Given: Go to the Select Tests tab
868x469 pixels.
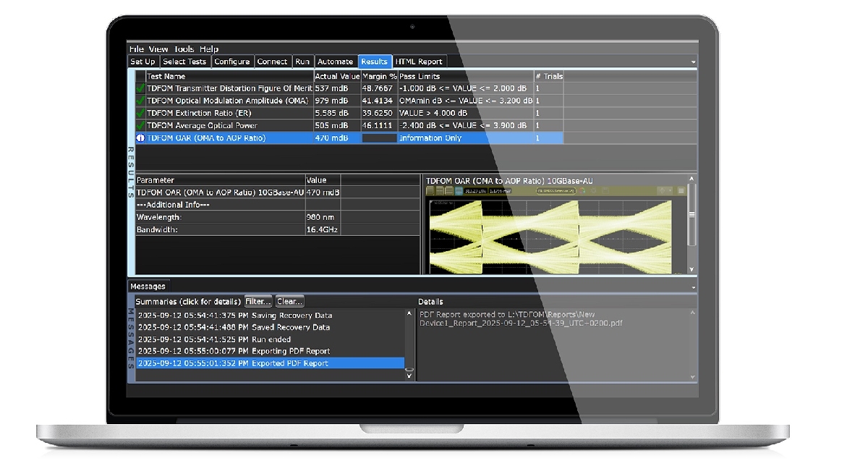Looking at the screenshot, I should click(x=184, y=62).
